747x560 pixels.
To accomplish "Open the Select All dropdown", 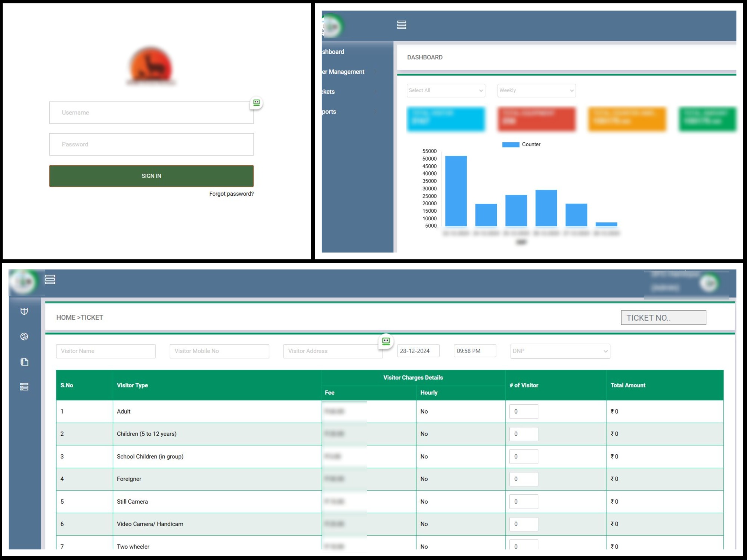I will click(446, 90).
